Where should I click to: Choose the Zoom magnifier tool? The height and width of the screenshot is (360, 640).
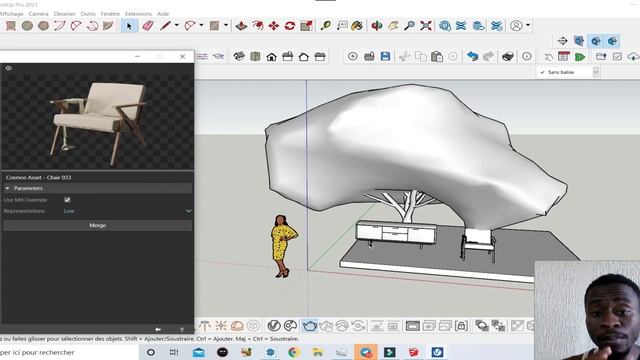409,26
